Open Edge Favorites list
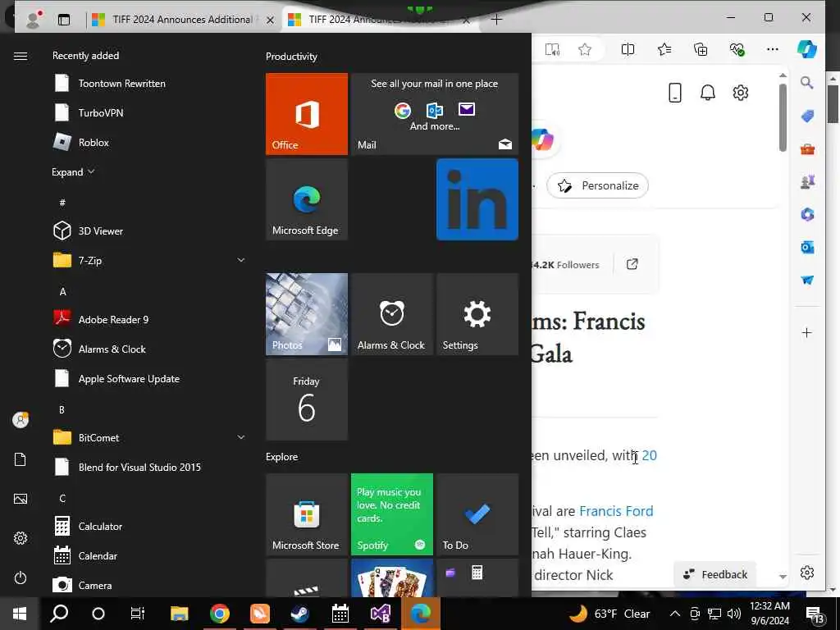Image resolution: width=840 pixels, height=630 pixels. 664,49
